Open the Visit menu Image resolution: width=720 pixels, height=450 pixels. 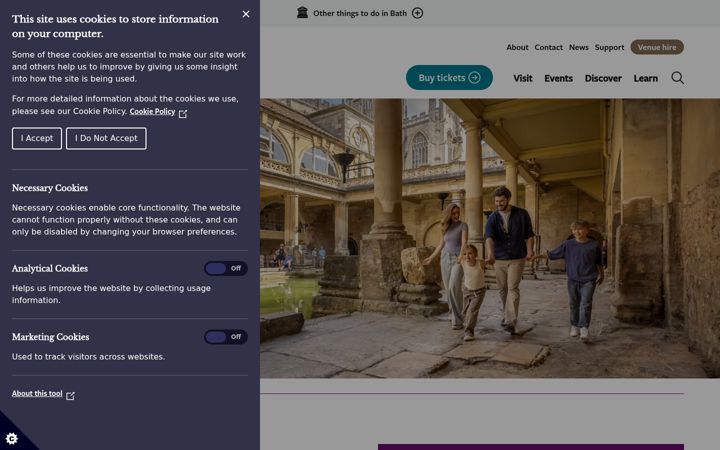click(x=523, y=79)
